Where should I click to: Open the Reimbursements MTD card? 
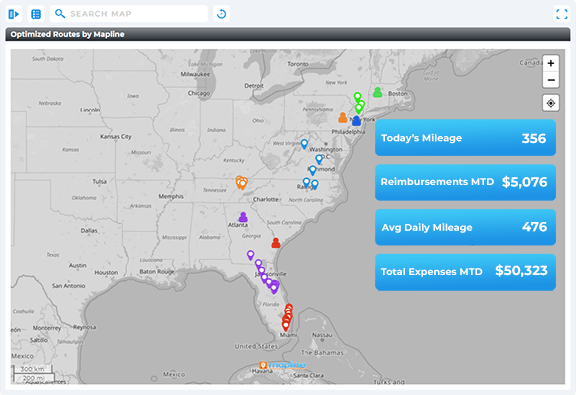tap(465, 182)
